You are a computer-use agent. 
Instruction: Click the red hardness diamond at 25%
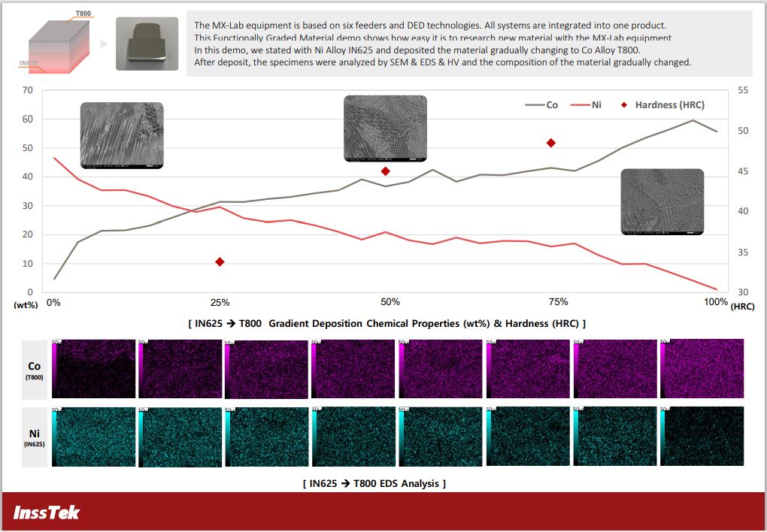click(x=220, y=262)
